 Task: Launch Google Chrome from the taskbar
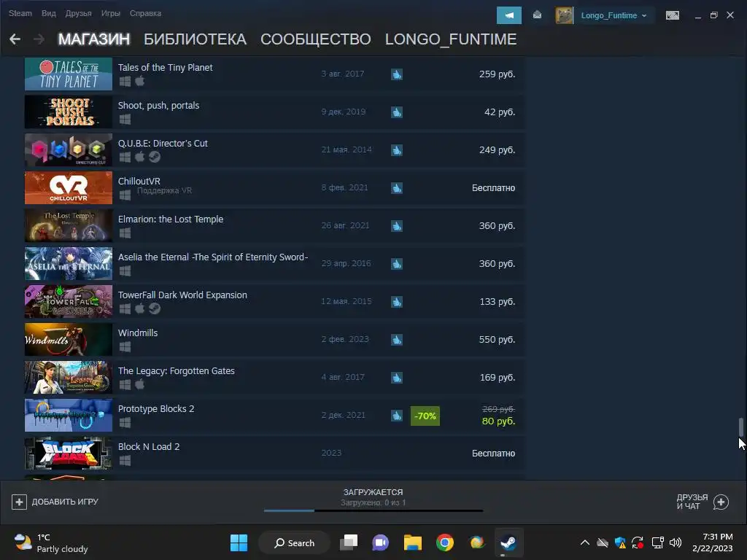pos(444,542)
